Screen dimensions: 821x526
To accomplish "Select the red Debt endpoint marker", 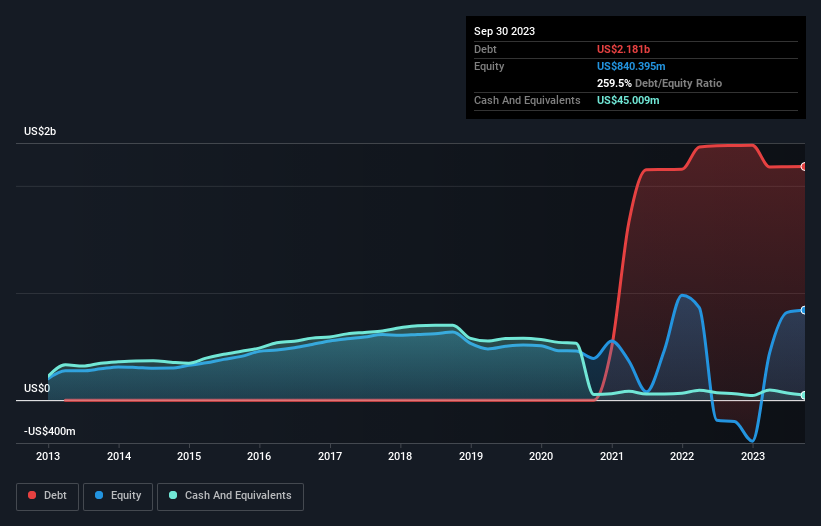I will [x=804, y=166].
